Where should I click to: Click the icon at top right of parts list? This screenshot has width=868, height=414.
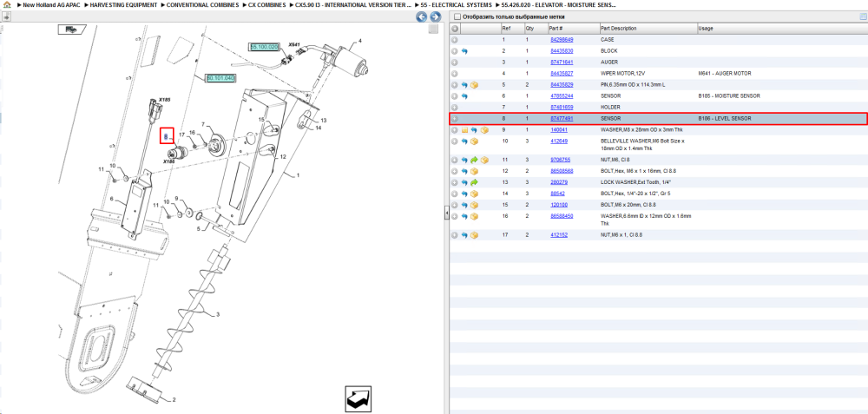(x=863, y=17)
